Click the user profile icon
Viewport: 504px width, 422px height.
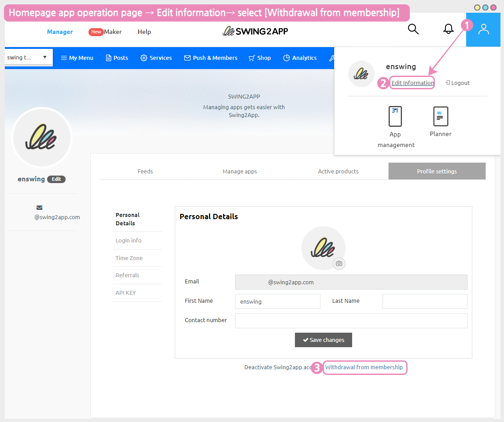[483, 29]
